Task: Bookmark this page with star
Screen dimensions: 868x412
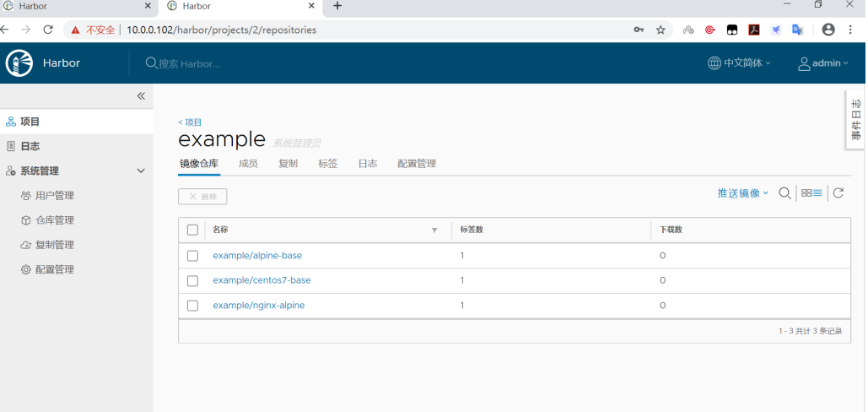Action: coord(660,30)
